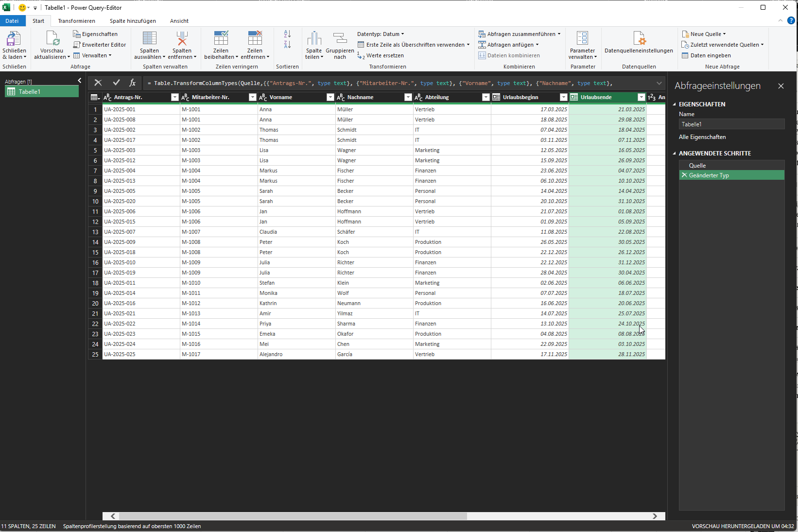The height and width of the screenshot is (532, 798).
Task: Open Abfragen anfügen dropdown
Action: tap(508, 45)
